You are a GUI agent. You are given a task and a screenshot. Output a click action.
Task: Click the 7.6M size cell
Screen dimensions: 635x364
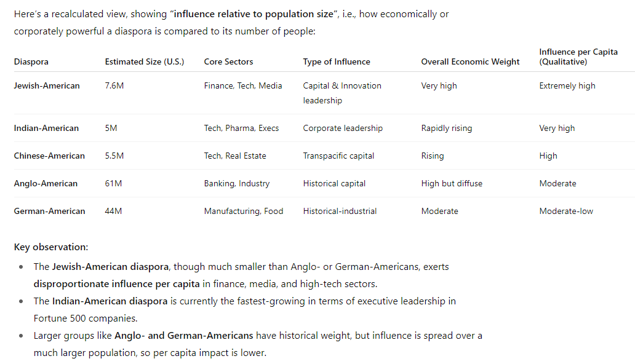click(114, 86)
